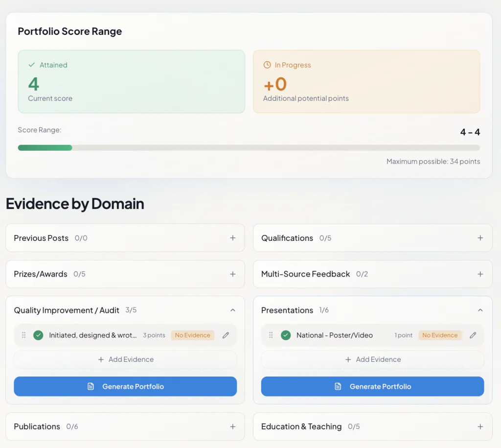Screen dimensions: 501x448
Task: Select the Previous Posts heading
Action: [41, 238]
